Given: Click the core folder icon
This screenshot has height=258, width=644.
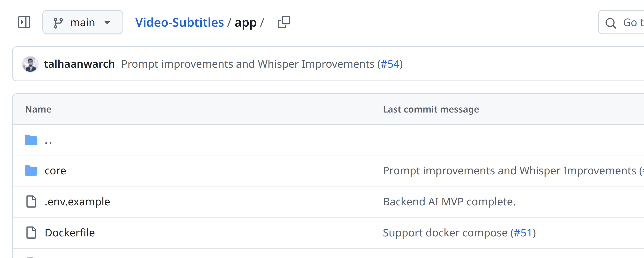Looking at the screenshot, I should pos(31,170).
